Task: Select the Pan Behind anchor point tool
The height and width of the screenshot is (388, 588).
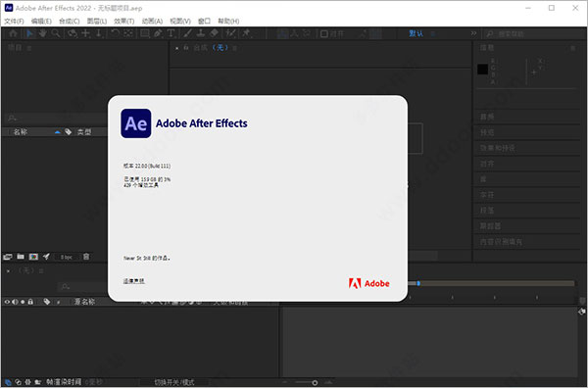Action: [x=128, y=33]
